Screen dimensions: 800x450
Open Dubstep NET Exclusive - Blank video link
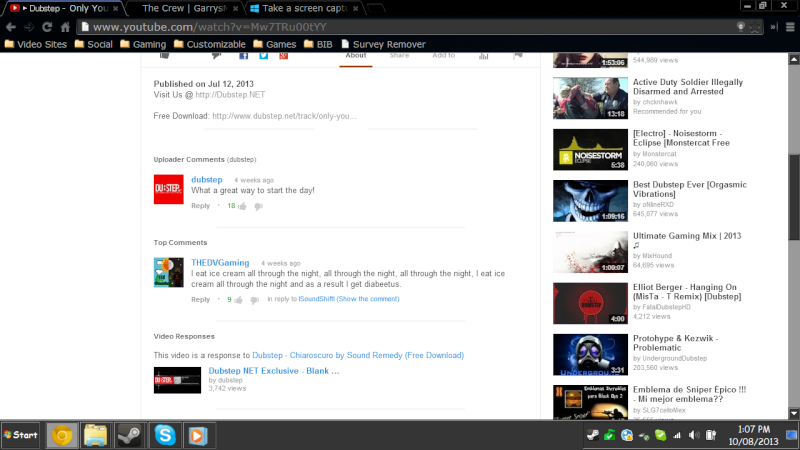coord(274,371)
